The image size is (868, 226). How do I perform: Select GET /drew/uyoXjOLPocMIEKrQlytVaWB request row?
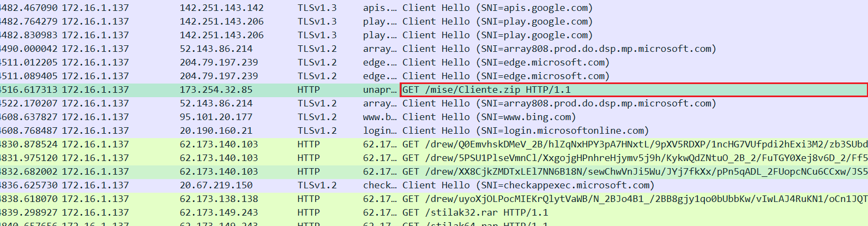click(x=632, y=199)
